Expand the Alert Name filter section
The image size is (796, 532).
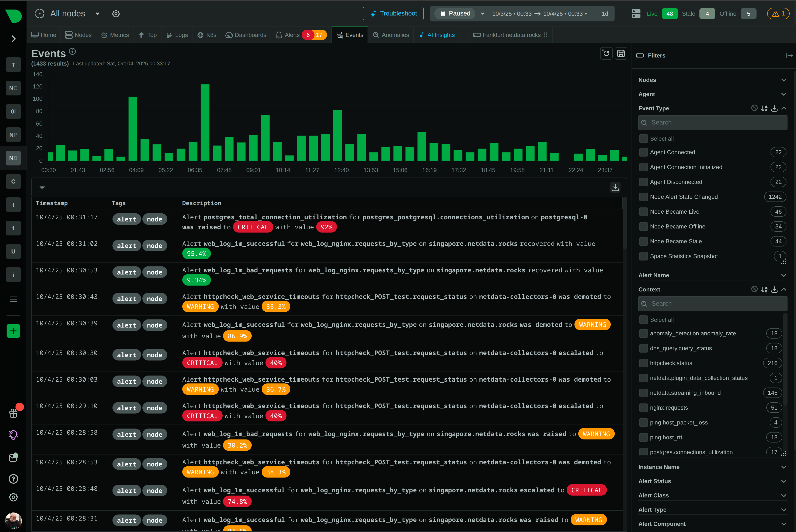coord(783,276)
